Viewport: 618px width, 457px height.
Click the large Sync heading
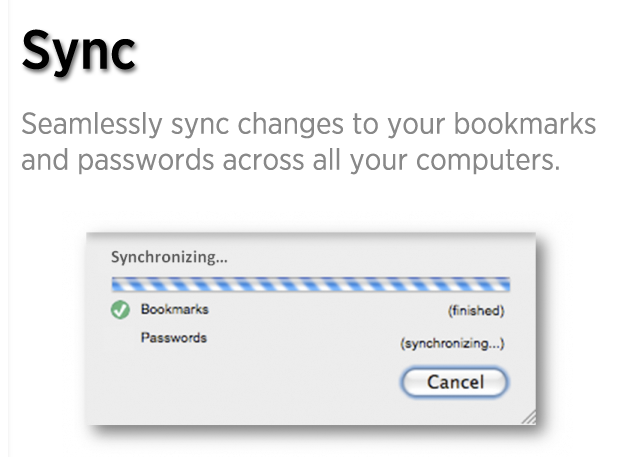(x=79, y=52)
